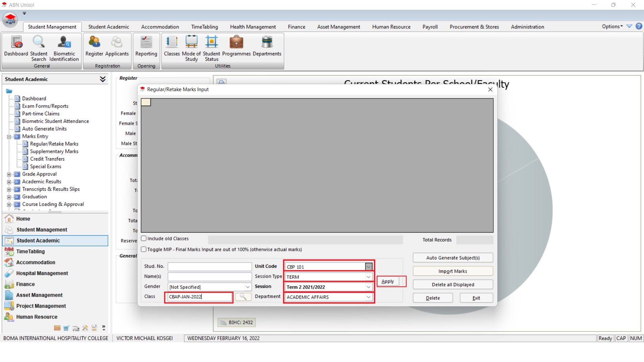
Task: Enable Include old Classes checkbox
Action: [144, 239]
